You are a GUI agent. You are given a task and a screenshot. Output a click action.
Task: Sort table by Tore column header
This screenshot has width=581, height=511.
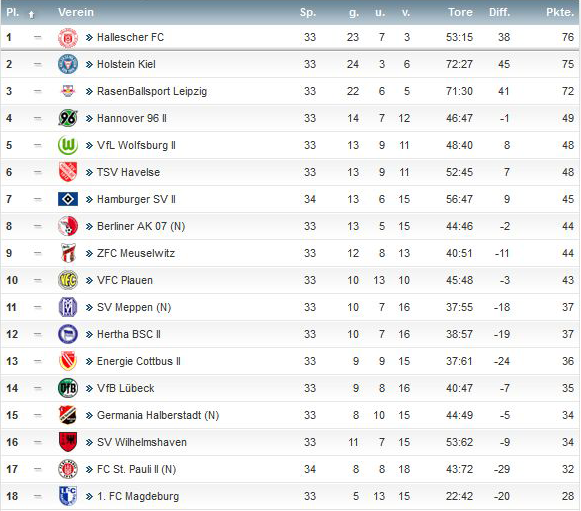click(x=460, y=12)
